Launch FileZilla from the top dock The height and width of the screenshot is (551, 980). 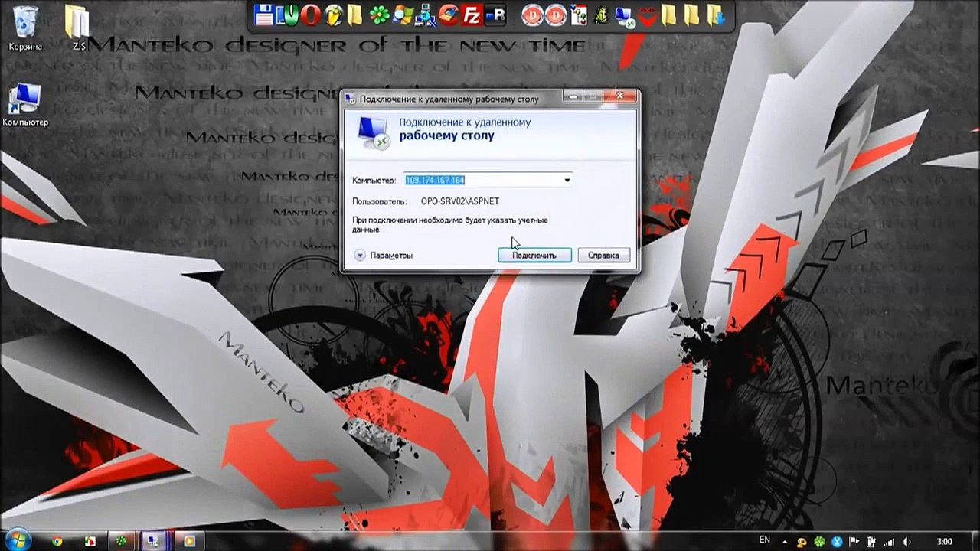pos(472,15)
